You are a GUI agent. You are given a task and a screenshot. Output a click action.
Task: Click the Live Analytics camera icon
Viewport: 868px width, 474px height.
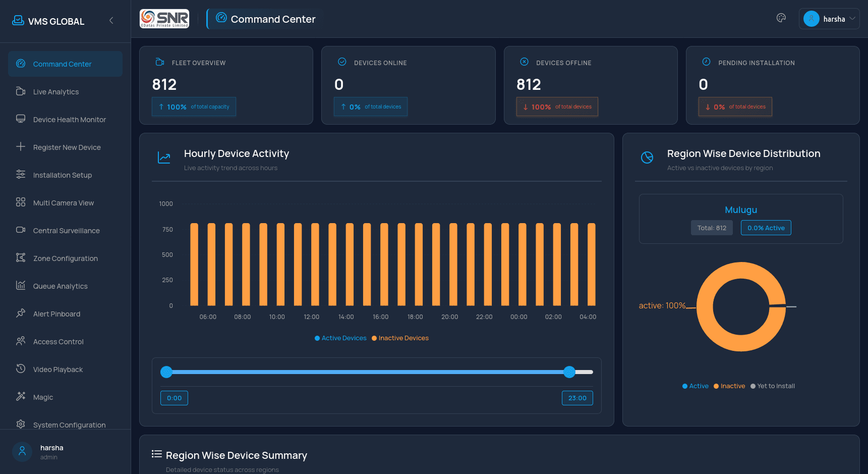pyautogui.click(x=21, y=91)
